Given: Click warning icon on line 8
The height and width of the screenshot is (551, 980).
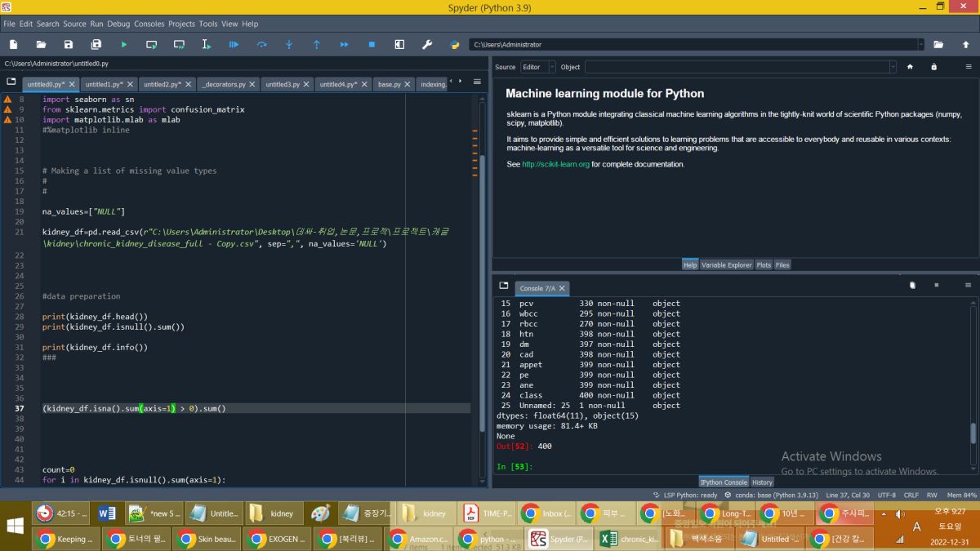Looking at the screenshot, I should (x=8, y=99).
